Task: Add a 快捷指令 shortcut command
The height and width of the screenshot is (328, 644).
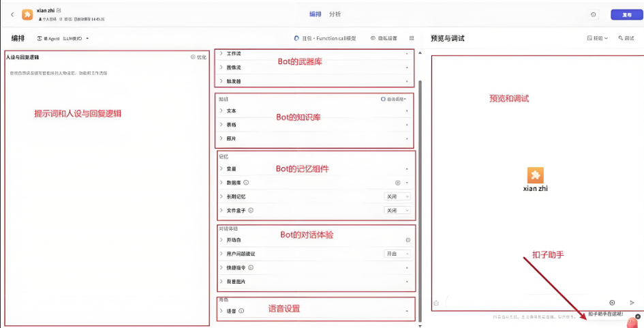Action: click(x=407, y=268)
